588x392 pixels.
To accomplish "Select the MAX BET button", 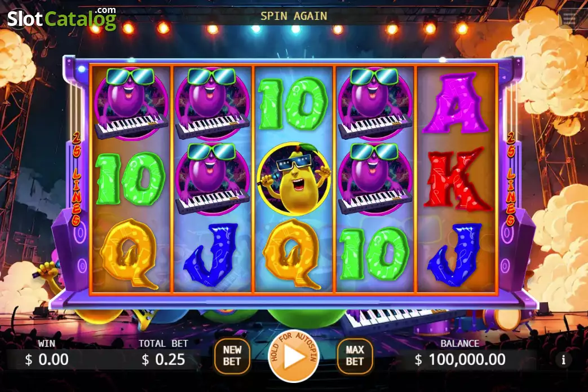I will pyautogui.click(x=355, y=355).
